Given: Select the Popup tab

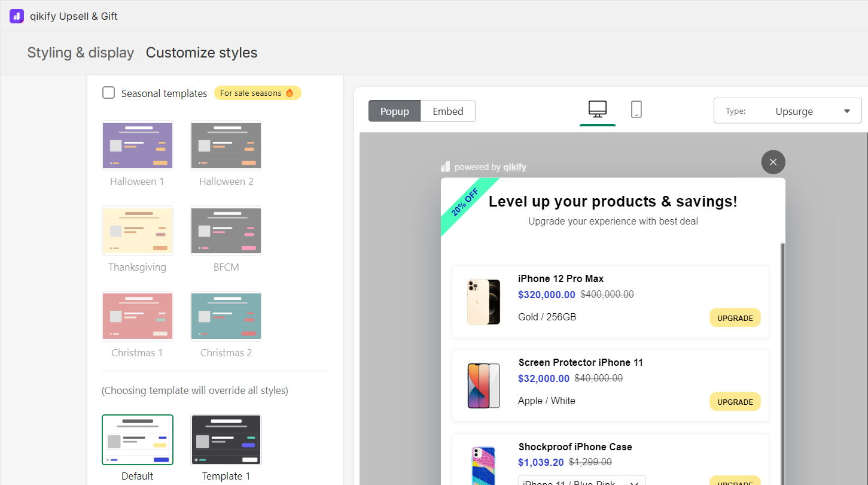Looking at the screenshot, I should 395,111.
